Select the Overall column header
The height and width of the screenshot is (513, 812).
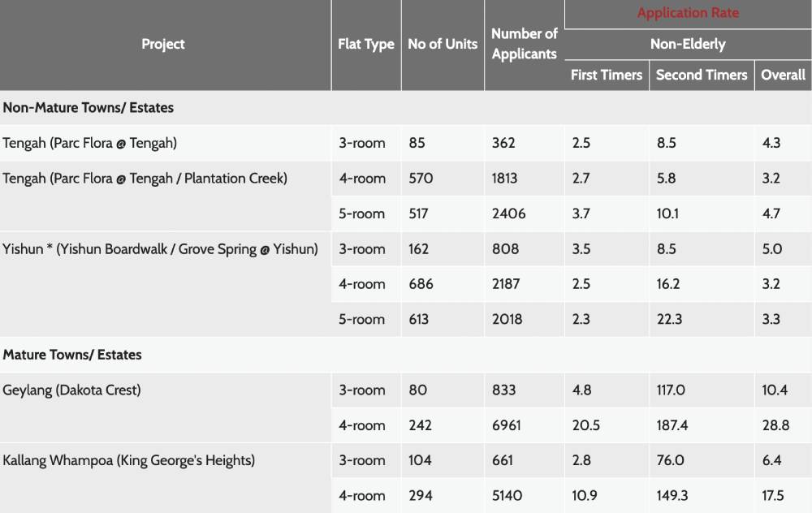tap(783, 75)
